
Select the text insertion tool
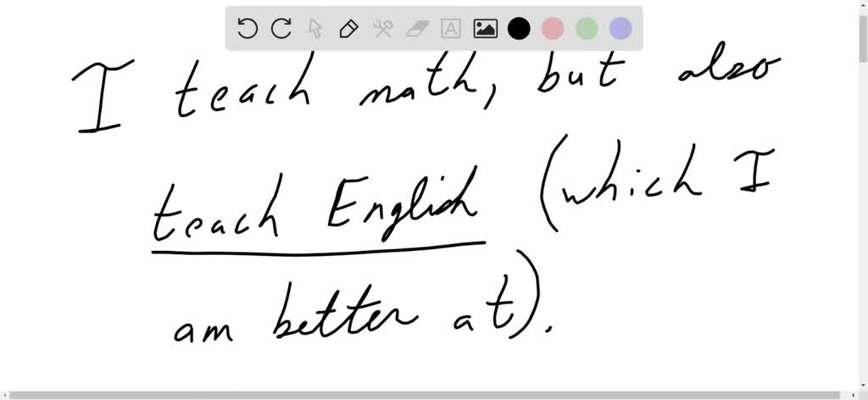451,28
